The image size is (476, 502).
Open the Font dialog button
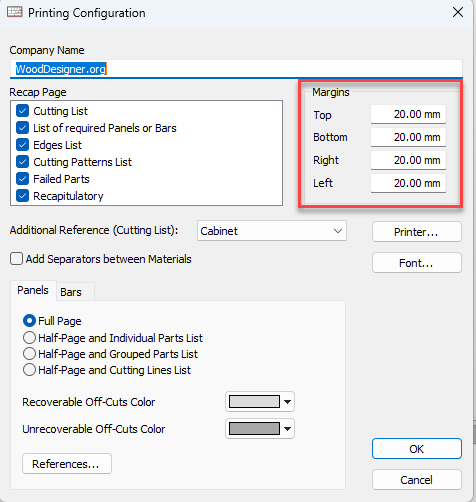[417, 263]
